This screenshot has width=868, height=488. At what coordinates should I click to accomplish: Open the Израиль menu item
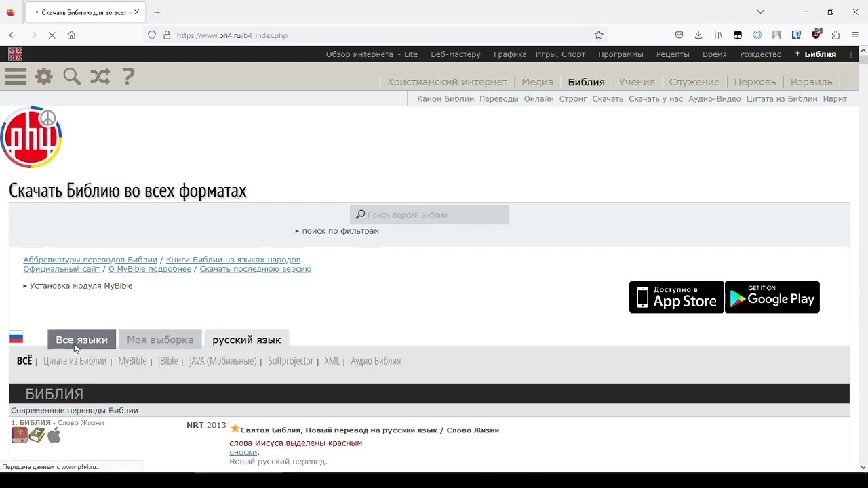click(x=811, y=82)
